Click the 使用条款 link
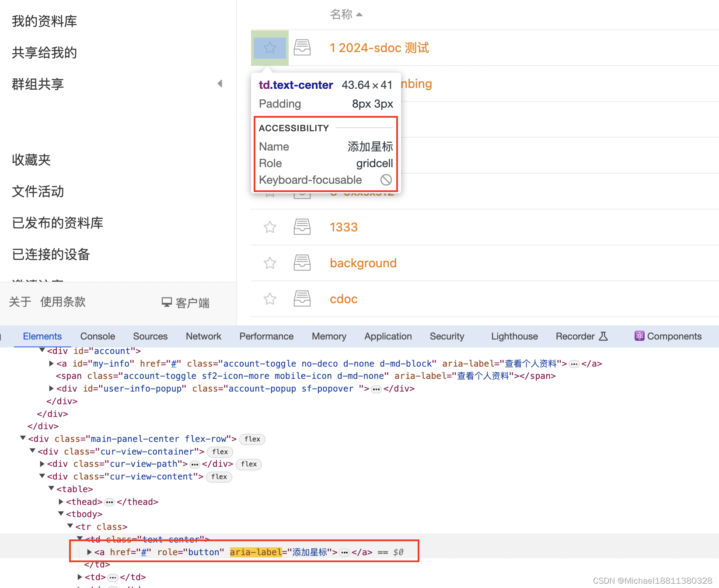 point(63,302)
